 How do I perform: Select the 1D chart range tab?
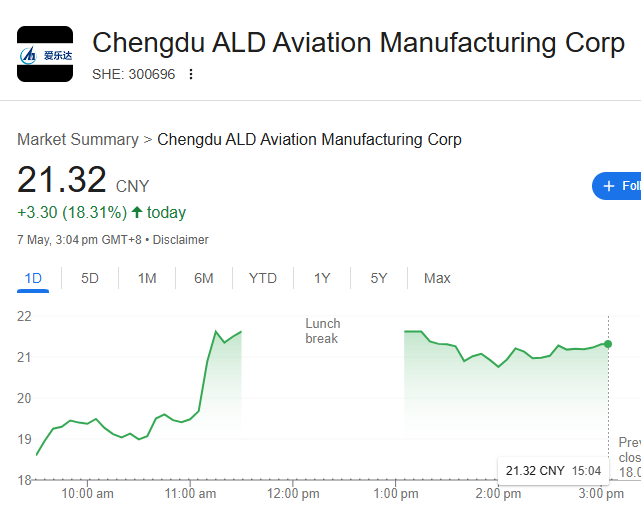[x=33, y=278]
